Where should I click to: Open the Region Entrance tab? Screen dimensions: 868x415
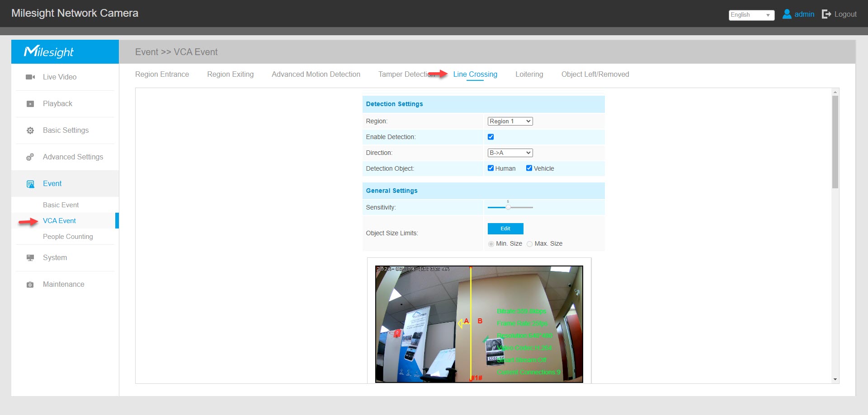[x=161, y=74]
